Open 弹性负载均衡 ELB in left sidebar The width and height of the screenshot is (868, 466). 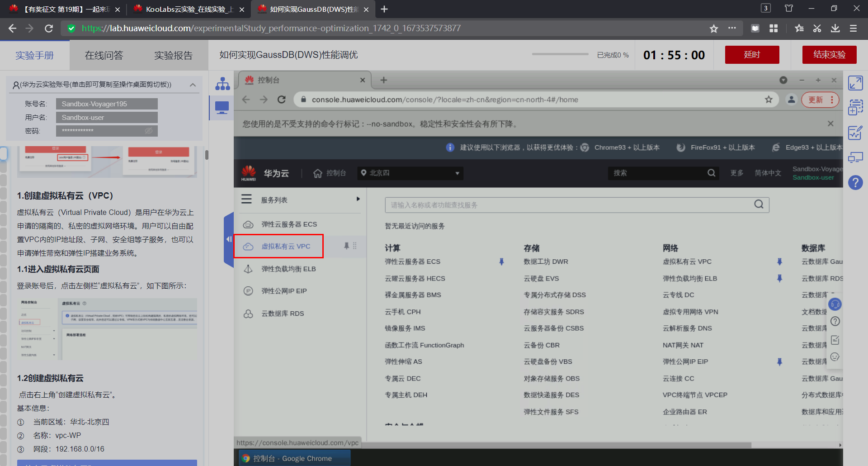tap(288, 269)
